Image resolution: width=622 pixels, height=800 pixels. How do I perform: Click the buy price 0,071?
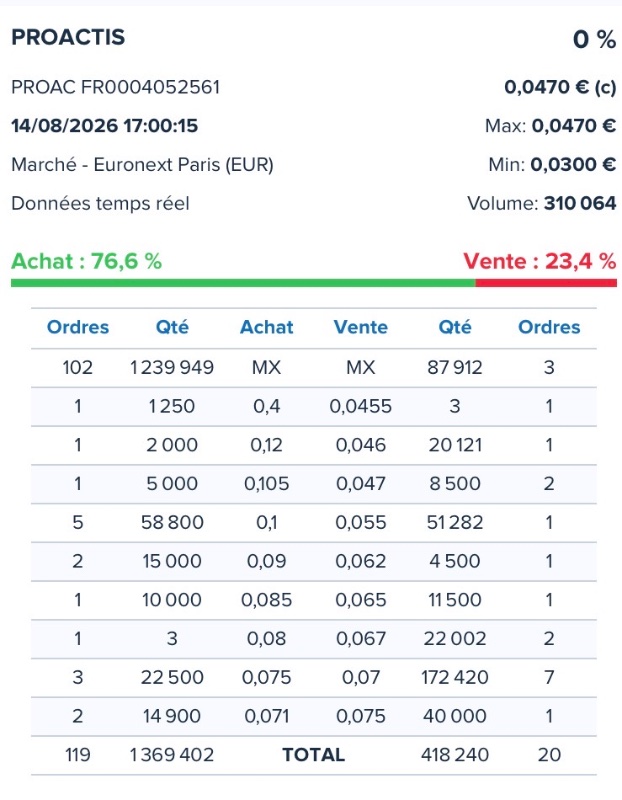pyautogui.click(x=266, y=716)
